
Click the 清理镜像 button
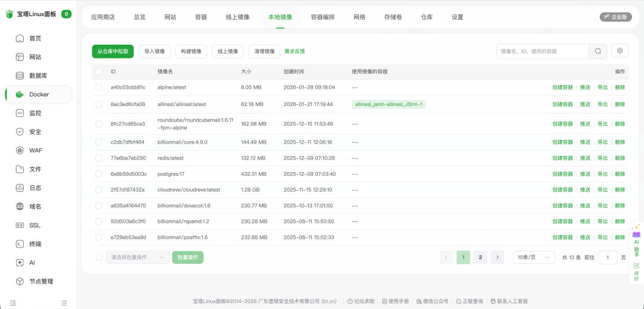point(265,52)
